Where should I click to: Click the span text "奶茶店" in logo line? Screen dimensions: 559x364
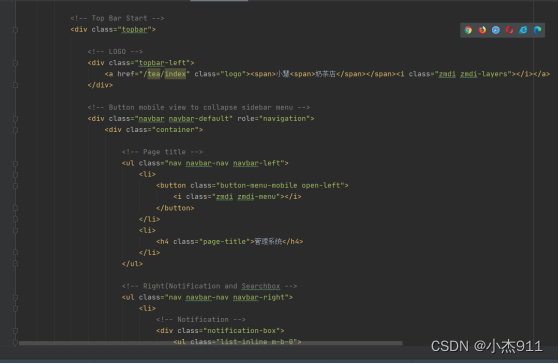[x=325, y=74]
